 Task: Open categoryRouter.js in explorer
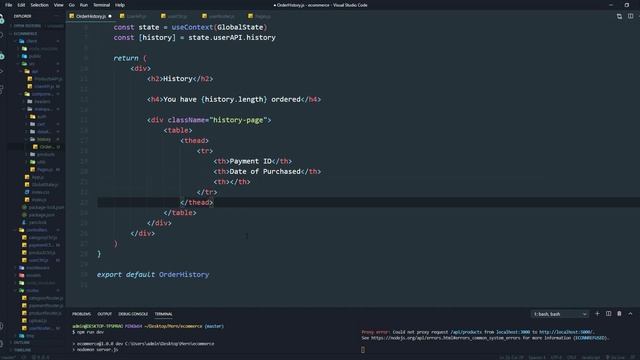pos(43,298)
